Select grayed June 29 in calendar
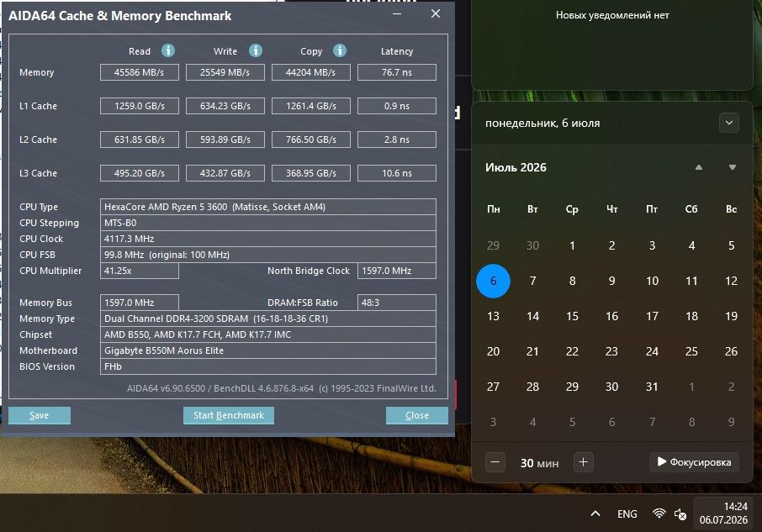This screenshot has height=532, width=762. 493,245
